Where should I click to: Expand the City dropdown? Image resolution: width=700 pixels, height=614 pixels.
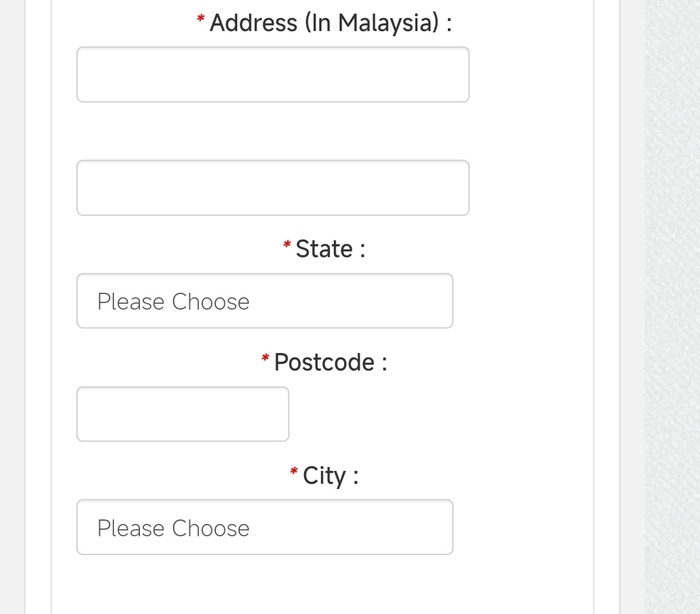coord(264,527)
